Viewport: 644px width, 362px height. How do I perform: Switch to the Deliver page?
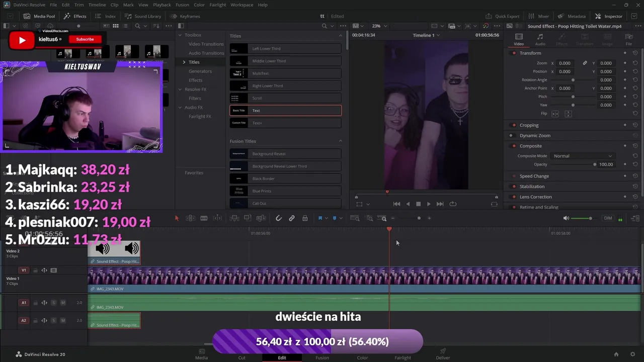[x=443, y=354]
